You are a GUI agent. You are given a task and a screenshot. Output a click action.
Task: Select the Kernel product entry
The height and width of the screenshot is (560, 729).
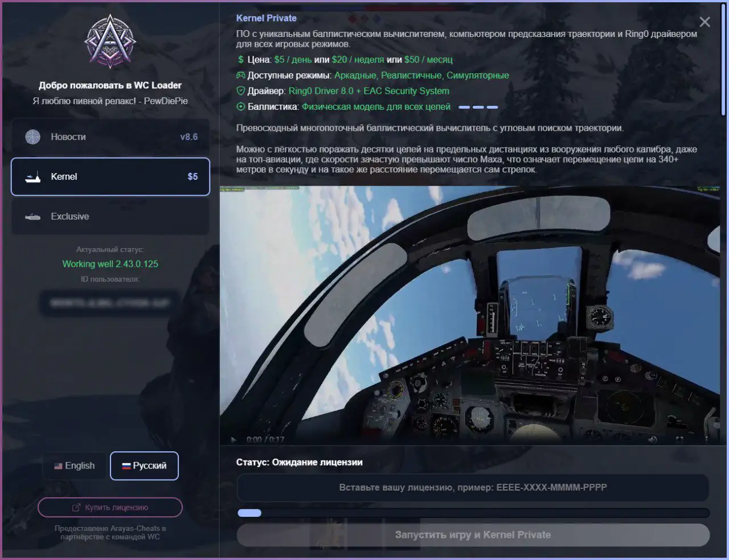pos(110,176)
